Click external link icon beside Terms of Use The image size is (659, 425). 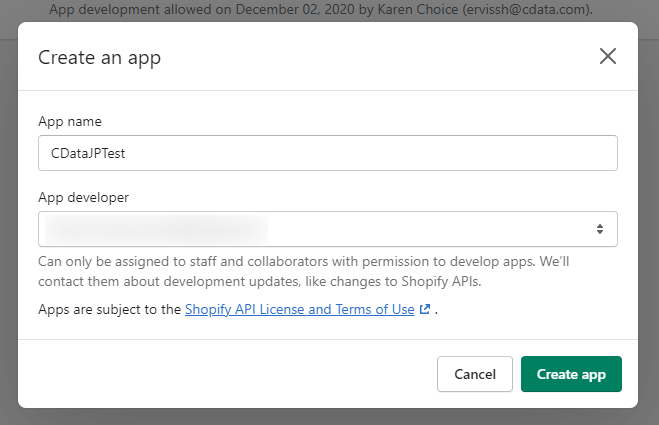[x=425, y=310]
